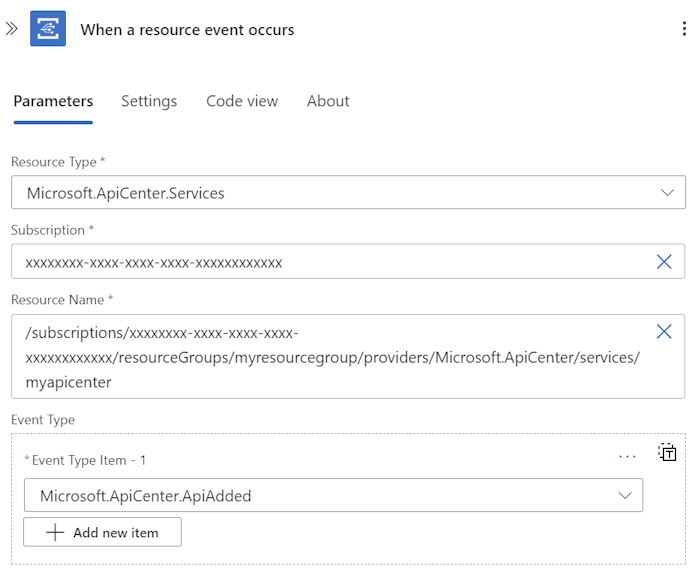The height and width of the screenshot is (569, 689).
Task: Click the trigger title 'When a resource event occurs'
Action: point(187,29)
